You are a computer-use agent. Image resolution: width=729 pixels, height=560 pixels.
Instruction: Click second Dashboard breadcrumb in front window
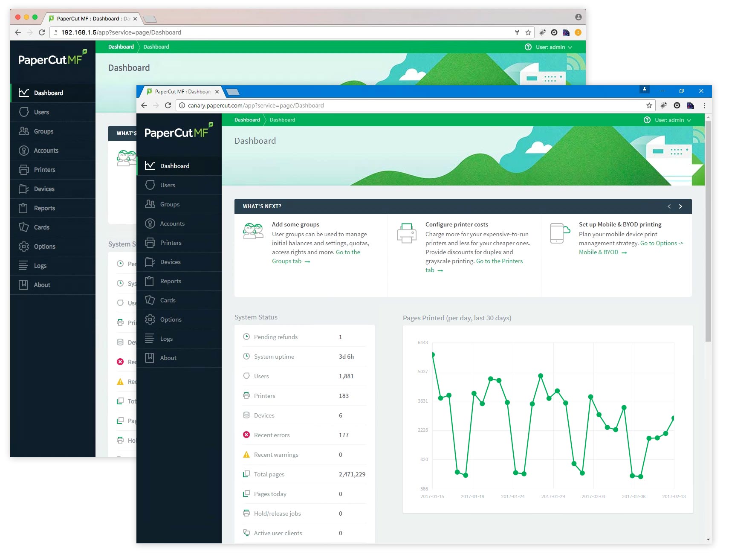click(282, 120)
